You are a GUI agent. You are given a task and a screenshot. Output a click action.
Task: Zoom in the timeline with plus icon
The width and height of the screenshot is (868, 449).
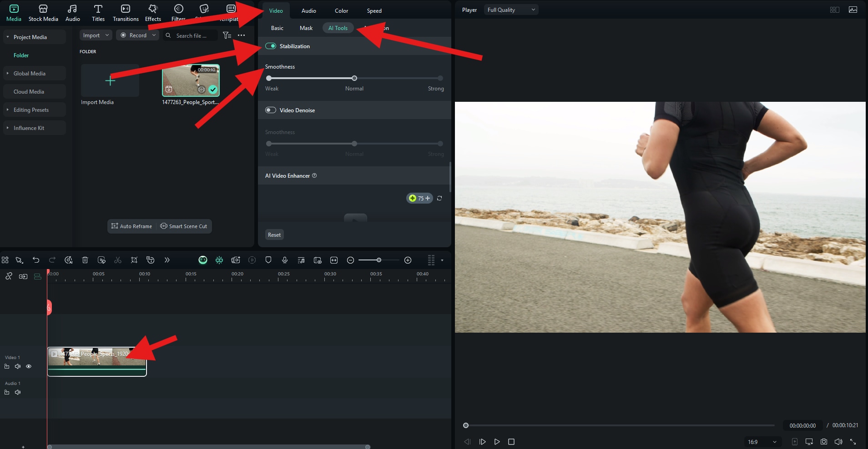click(408, 260)
